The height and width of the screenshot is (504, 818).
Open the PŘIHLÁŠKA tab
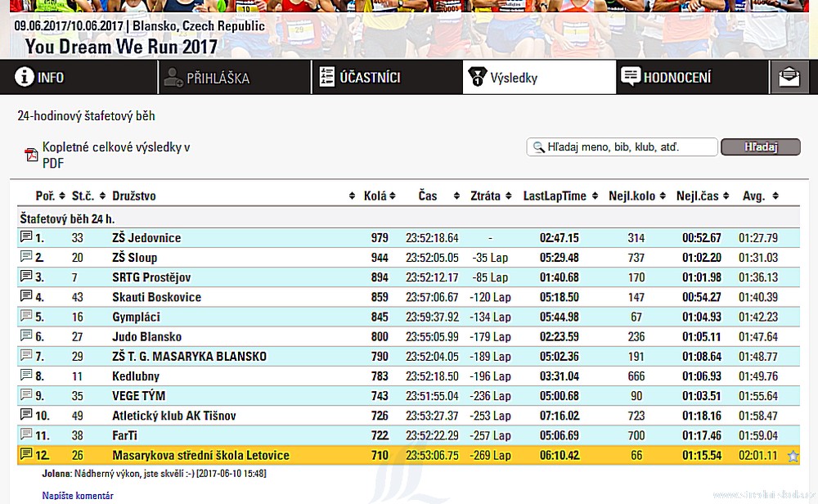tap(235, 77)
